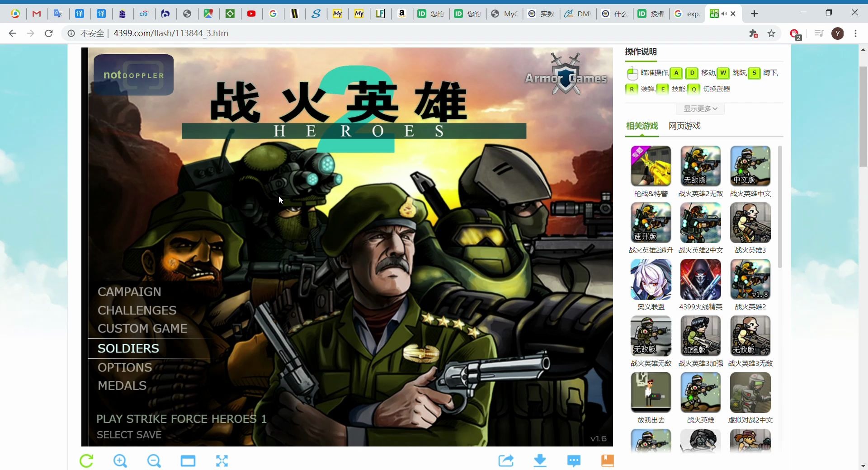
Task: Open the extensions puzzle icon
Action: coord(753,33)
